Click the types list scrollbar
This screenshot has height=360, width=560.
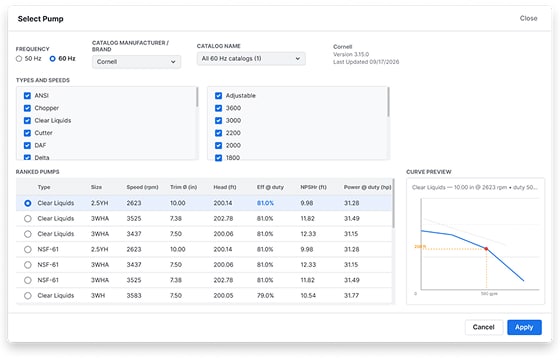pos(197,97)
